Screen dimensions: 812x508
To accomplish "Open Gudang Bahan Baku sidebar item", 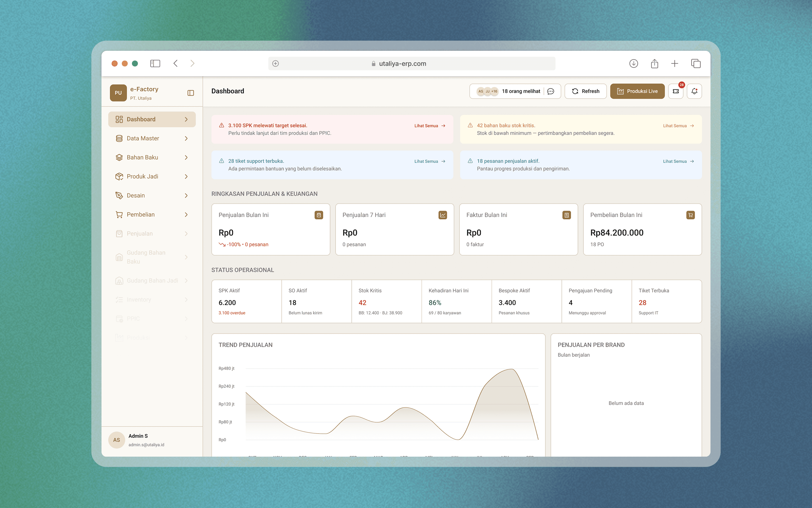I will coord(152,257).
